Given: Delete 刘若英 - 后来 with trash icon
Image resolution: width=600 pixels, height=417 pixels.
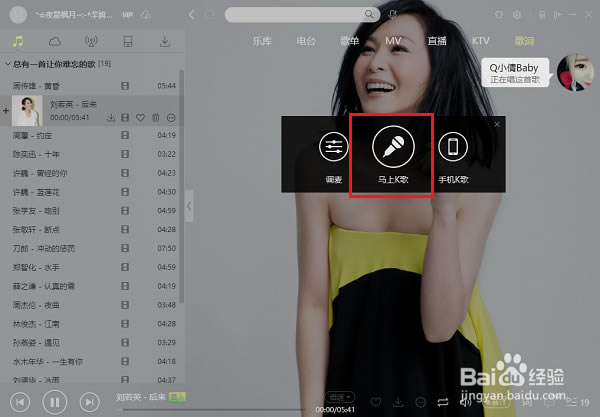Looking at the screenshot, I should [x=156, y=117].
